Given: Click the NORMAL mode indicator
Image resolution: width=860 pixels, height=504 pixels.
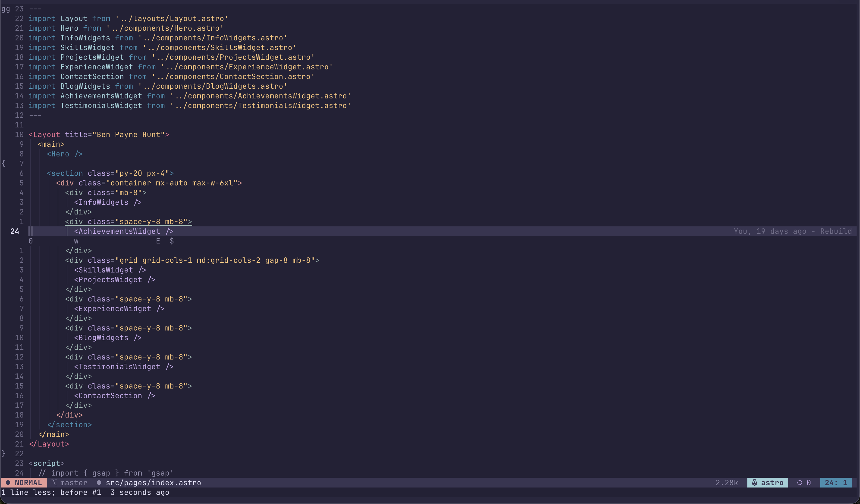Looking at the screenshot, I should point(29,482).
